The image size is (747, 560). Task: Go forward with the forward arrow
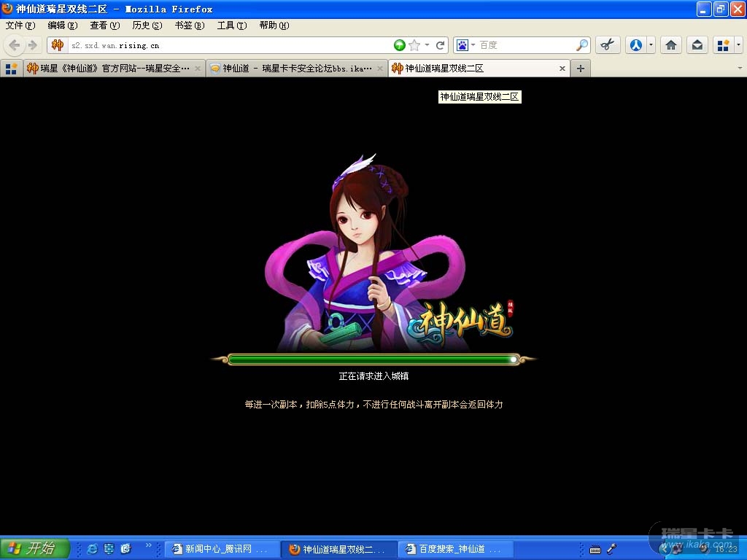pyautogui.click(x=32, y=45)
